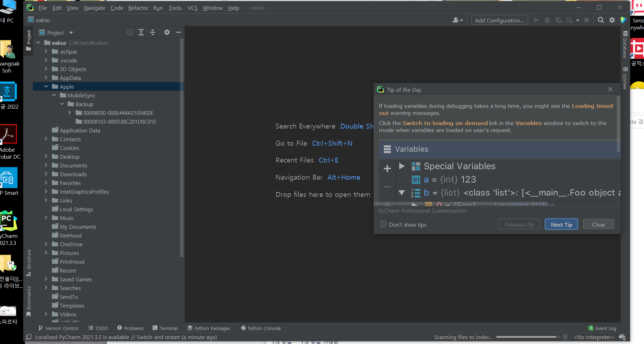Open the Version Control tool window
Screen dimensions: 644x344
click(58, 328)
